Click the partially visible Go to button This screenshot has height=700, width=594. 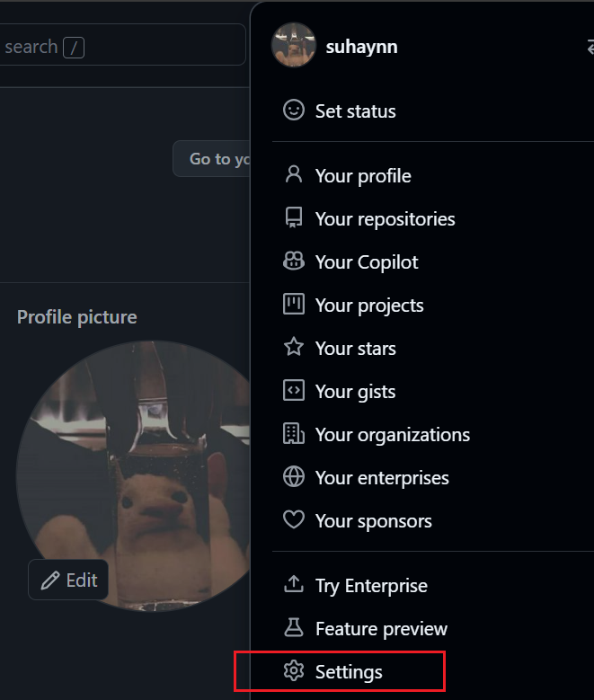tap(213, 159)
